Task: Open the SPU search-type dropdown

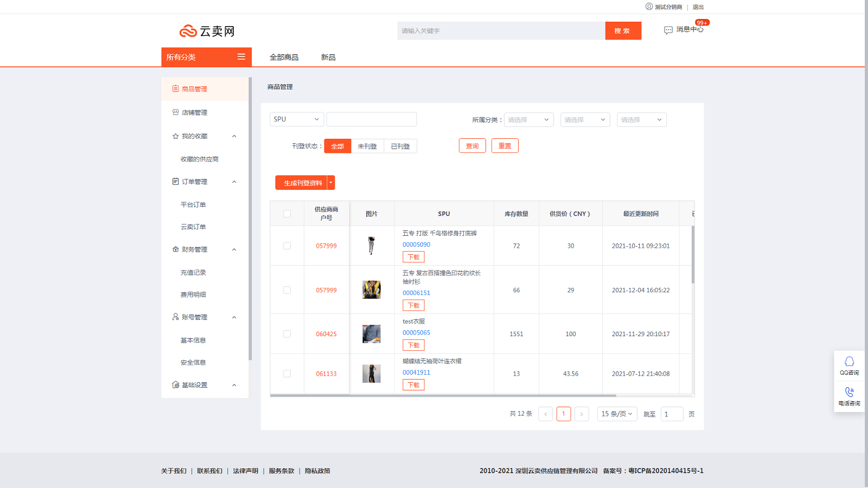Action: coord(297,119)
